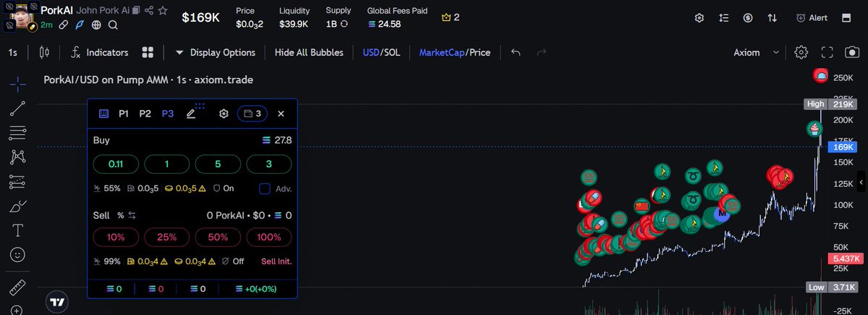
Task: Hide All Bubbles on the chart
Action: 308,52
